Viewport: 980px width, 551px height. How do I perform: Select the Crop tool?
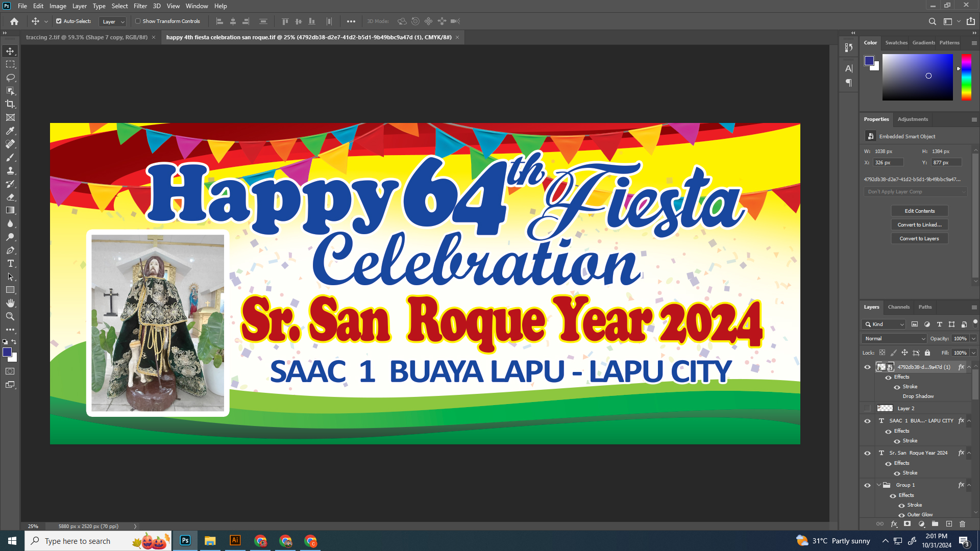10,104
